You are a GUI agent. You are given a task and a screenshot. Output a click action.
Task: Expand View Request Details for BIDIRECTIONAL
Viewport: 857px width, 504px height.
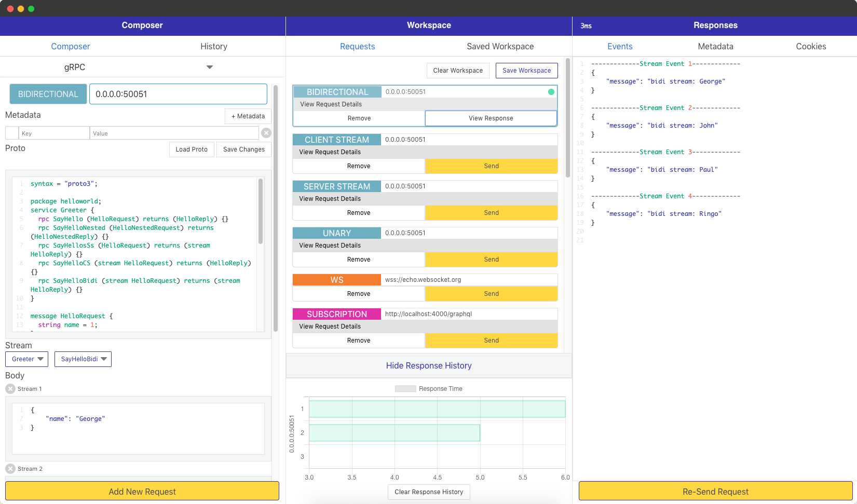pyautogui.click(x=425, y=104)
